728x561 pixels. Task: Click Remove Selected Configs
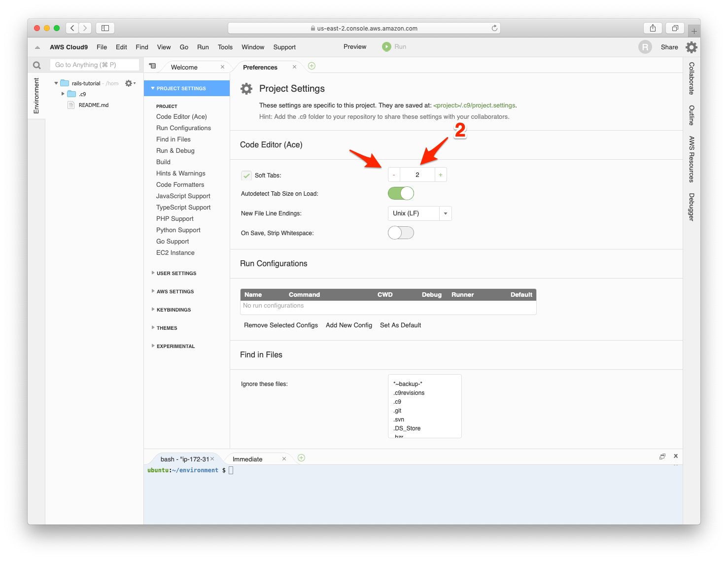[x=281, y=325]
